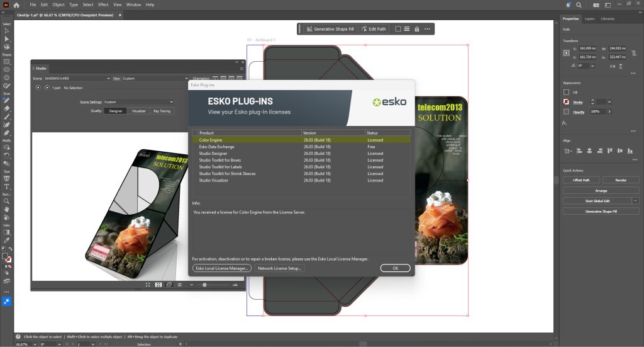Select the Selection arrow tool
This screenshot has width=644, height=347.
click(6, 31)
